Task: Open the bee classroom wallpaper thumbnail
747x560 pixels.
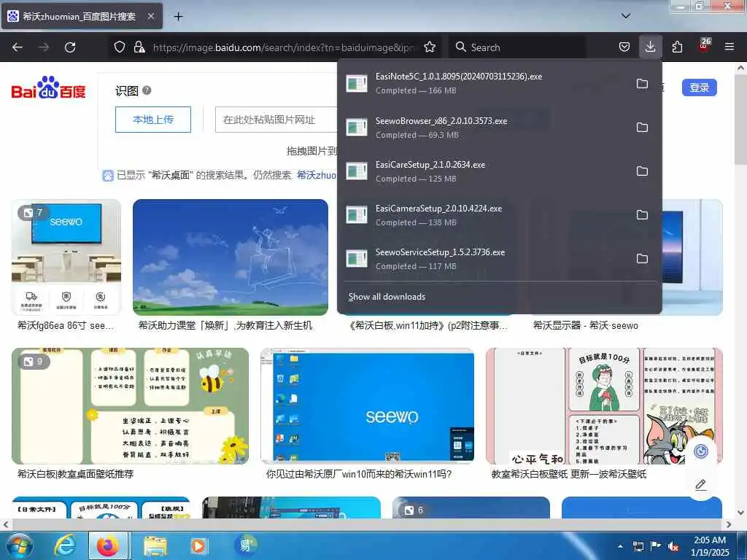Action: point(130,405)
